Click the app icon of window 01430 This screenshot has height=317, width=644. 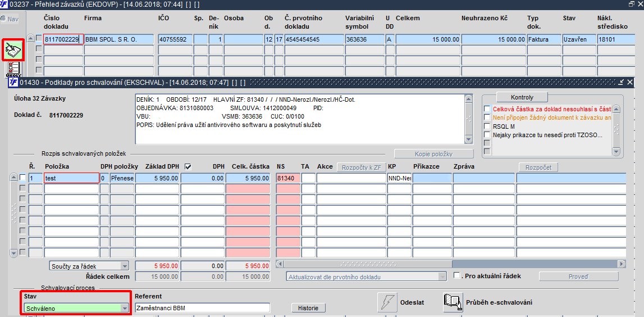(13, 82)
